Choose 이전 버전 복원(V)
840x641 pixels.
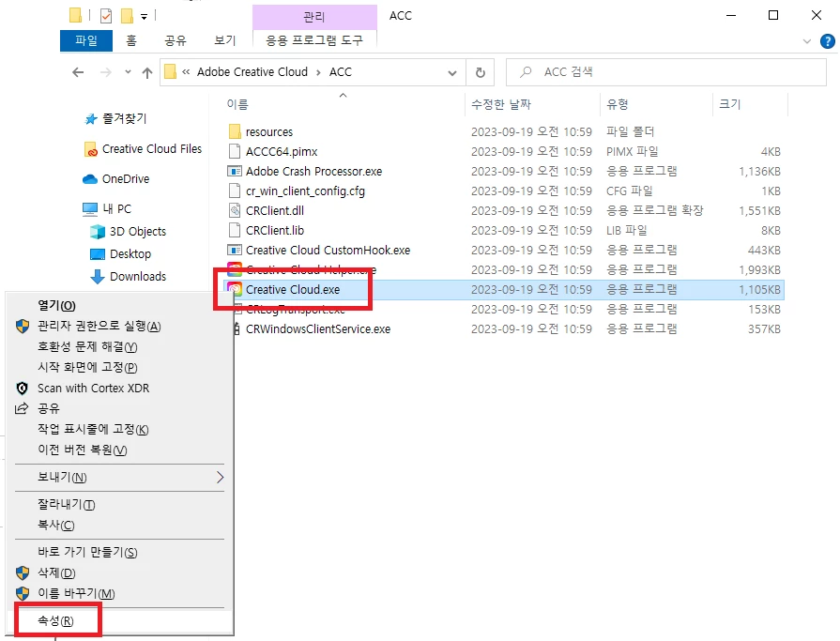(83, 450)
